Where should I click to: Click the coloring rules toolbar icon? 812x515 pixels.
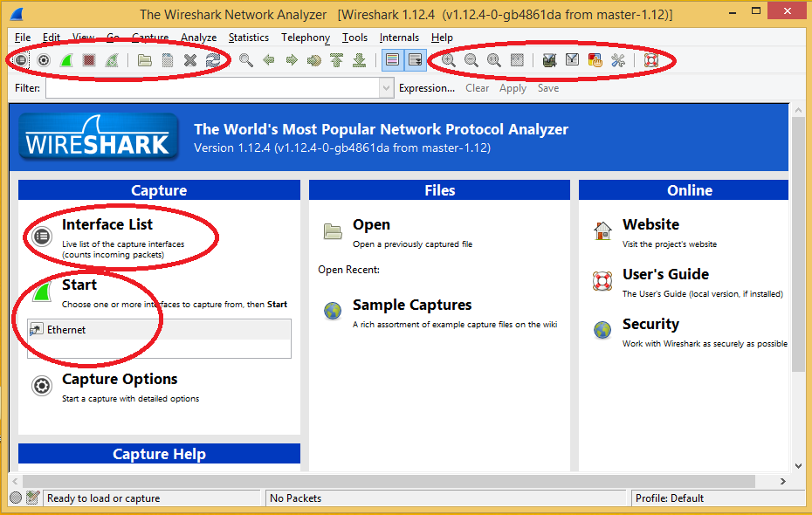tap(595, 59)
